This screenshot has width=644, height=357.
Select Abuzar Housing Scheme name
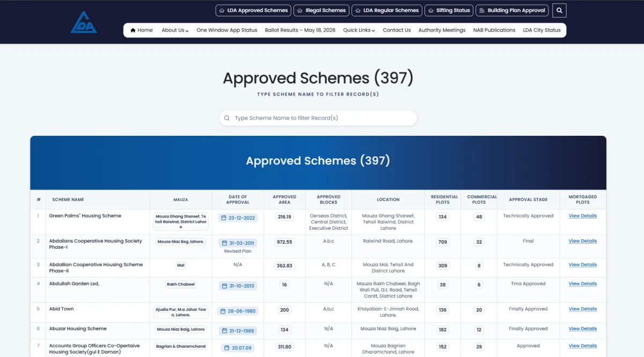click(x=78, y=329)
